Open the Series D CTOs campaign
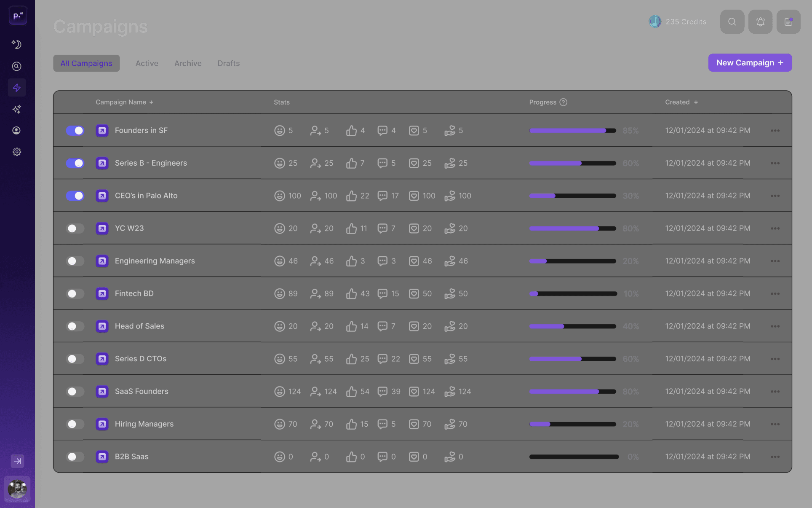 coord(140,359)
